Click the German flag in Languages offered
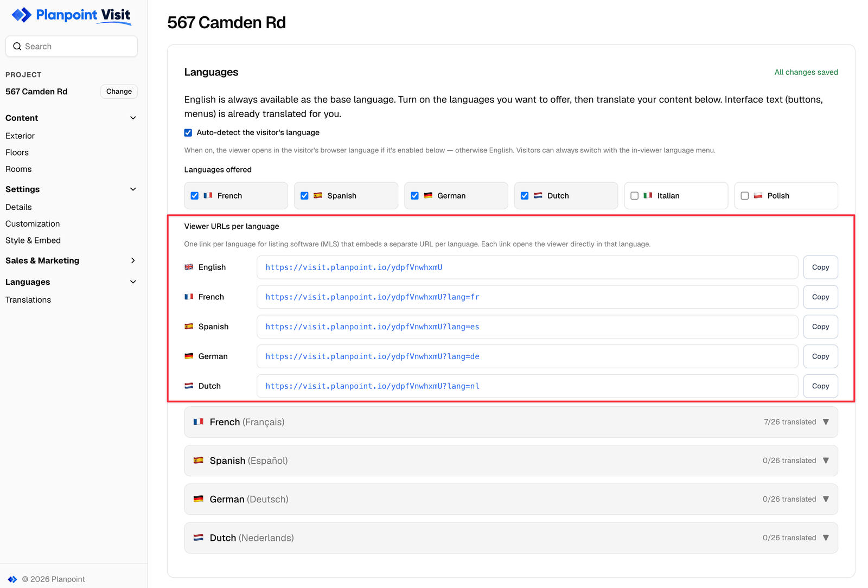This screenshot has width=868, height=588. [428, 196]
